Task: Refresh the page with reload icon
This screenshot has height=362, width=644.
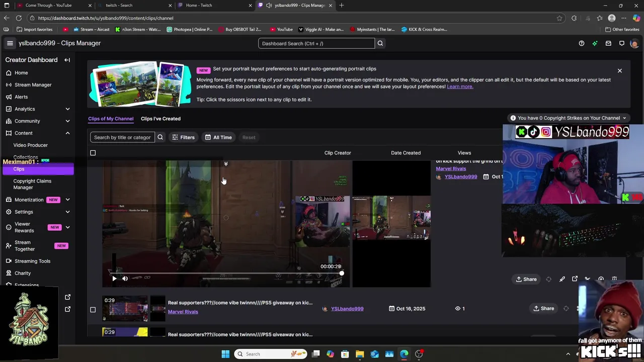Action: click(x=20, y=18)
